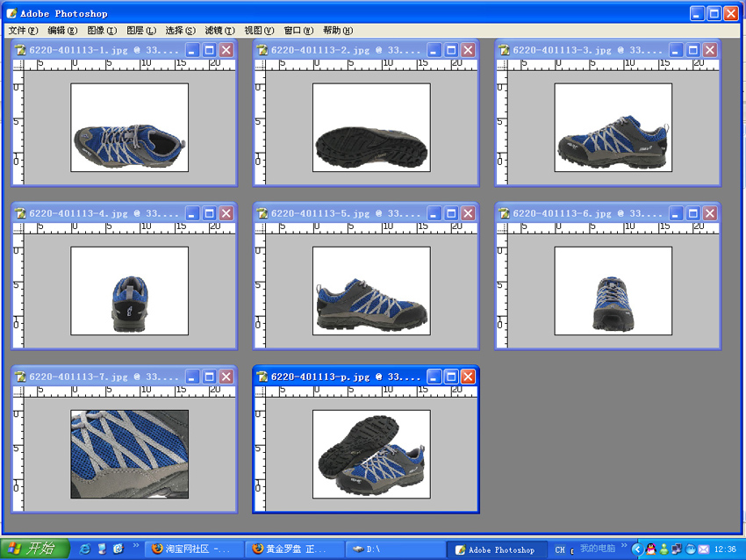Click ruler origin corner in 6220-401113-7.jpg window
746x560 pixels.
(18, 391)
